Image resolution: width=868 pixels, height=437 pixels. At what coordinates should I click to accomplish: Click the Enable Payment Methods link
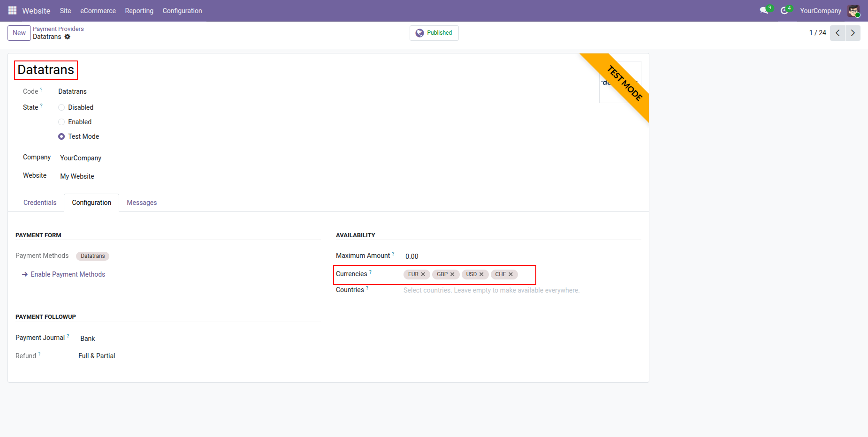coord(63,274)
